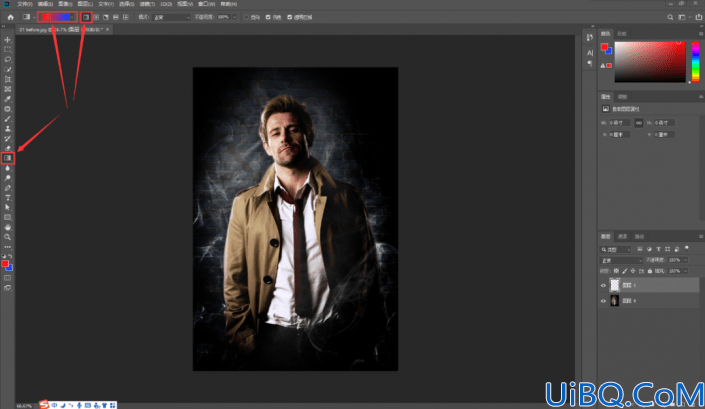This screenshot has width=705, height=409.
Task: Choose Radial Gradient style button
Action: (x=96, y=17)
